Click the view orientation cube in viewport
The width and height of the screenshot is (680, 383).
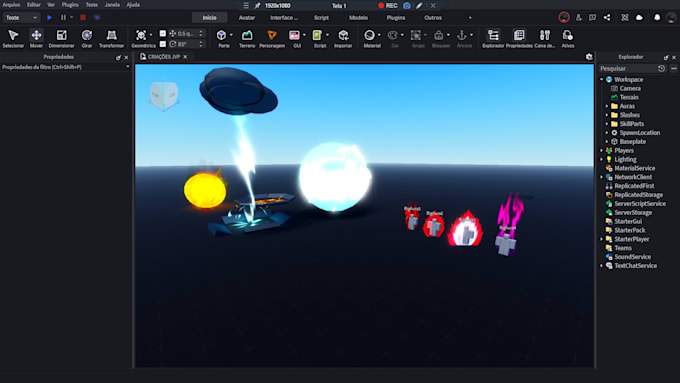tap(164, 95)
